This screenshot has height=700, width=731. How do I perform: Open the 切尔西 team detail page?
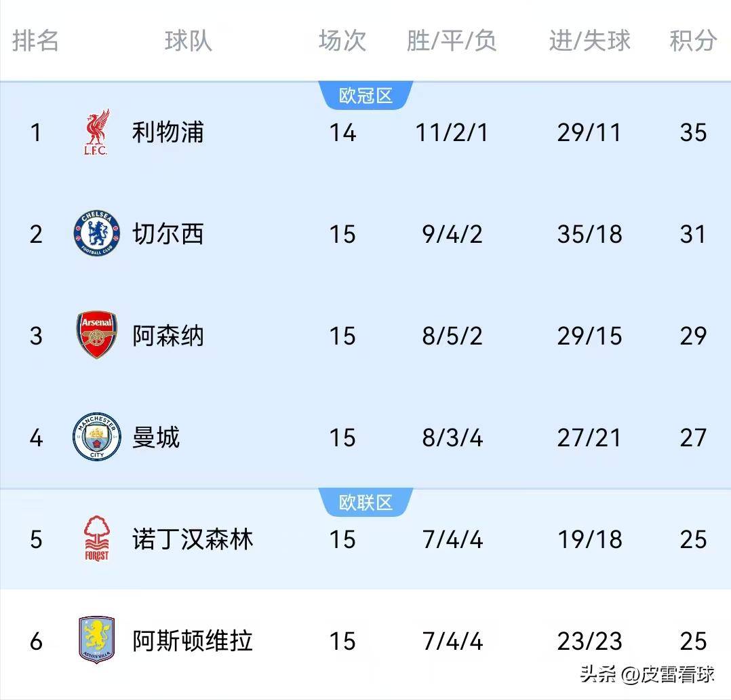coord(167,235)
